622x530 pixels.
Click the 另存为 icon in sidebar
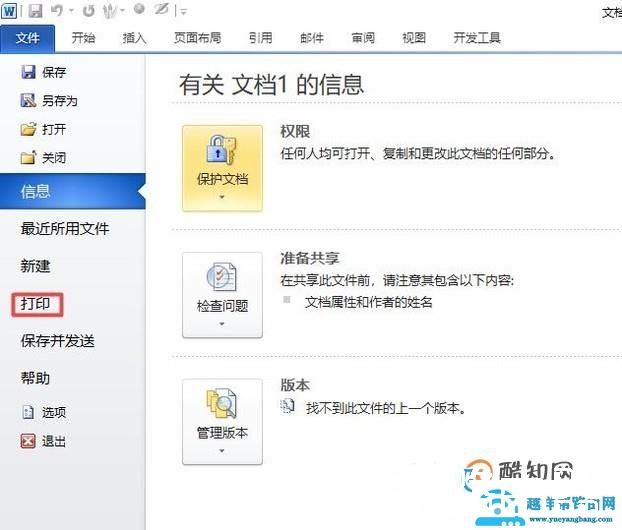28,100
